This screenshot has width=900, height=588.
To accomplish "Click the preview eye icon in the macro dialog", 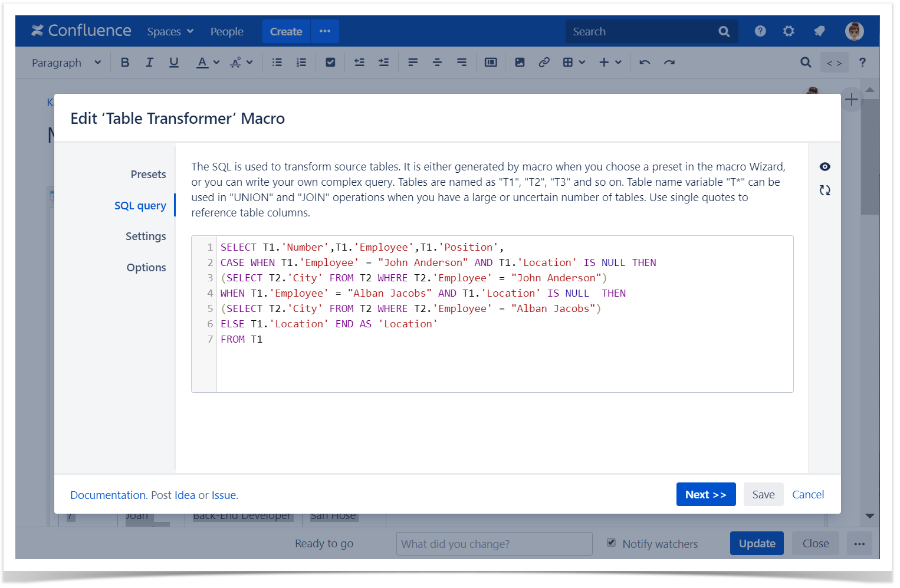I will point(825,167).
